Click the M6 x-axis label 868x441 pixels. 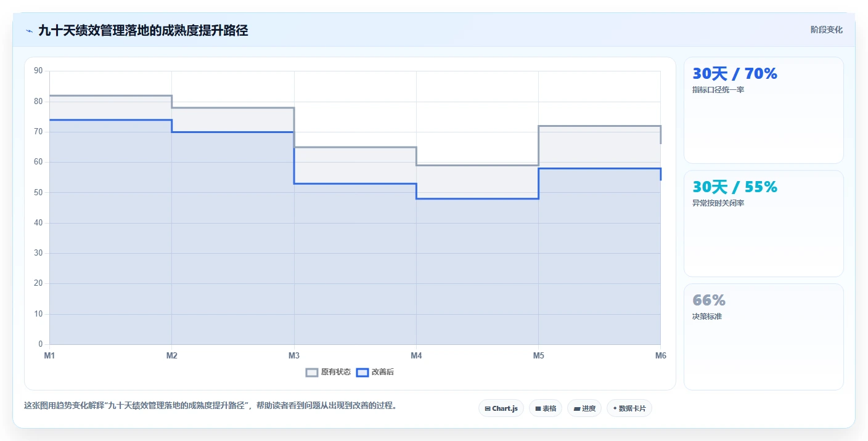(x=660, y=355)
